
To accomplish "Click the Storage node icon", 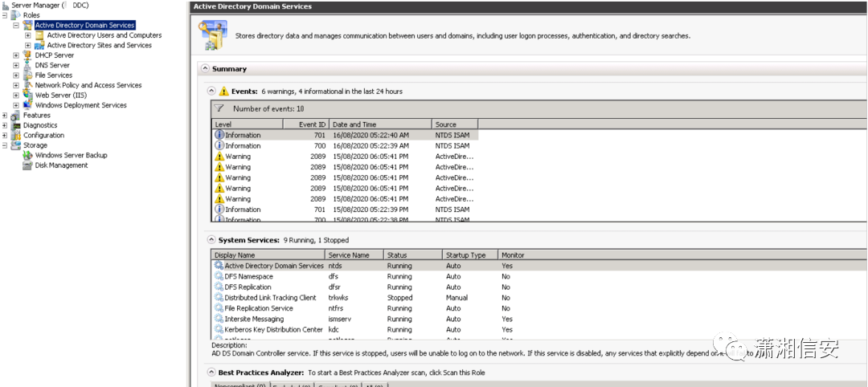I will point(16,145).
